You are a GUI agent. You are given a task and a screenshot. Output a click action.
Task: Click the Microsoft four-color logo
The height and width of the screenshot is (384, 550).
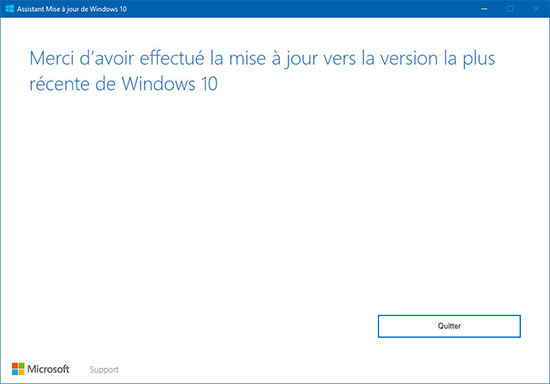18,369
